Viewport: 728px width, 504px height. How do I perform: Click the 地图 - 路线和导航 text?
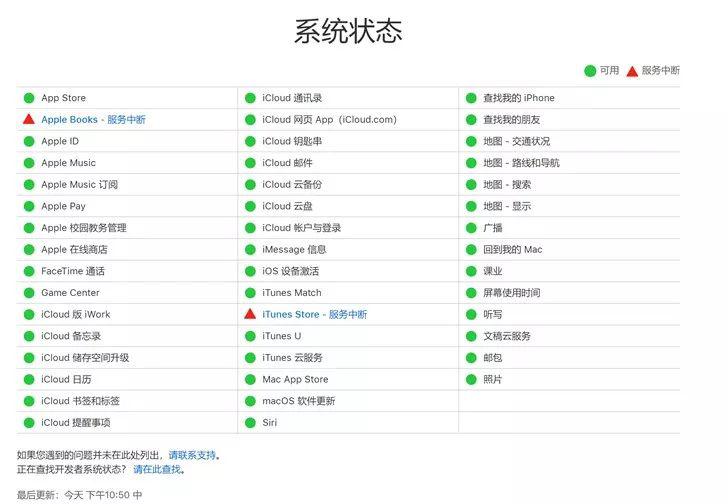coord(521,163)
